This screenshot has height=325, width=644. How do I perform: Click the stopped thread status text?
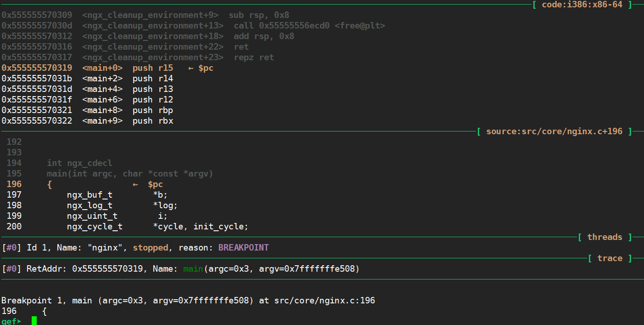coord(151,248)
